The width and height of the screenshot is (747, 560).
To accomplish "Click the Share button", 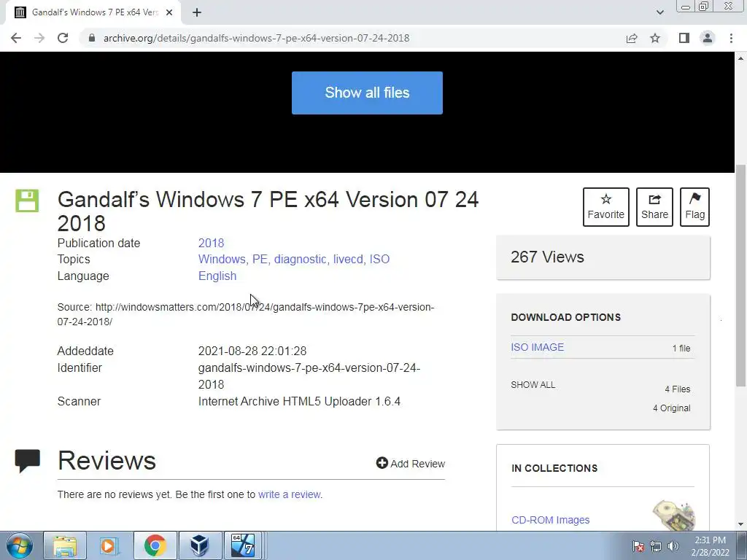I will [654, 207].
